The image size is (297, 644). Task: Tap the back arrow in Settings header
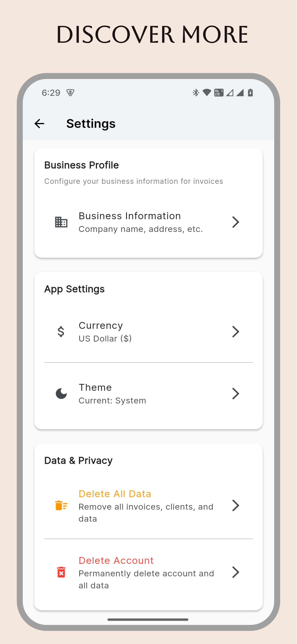tap(39, 123)
